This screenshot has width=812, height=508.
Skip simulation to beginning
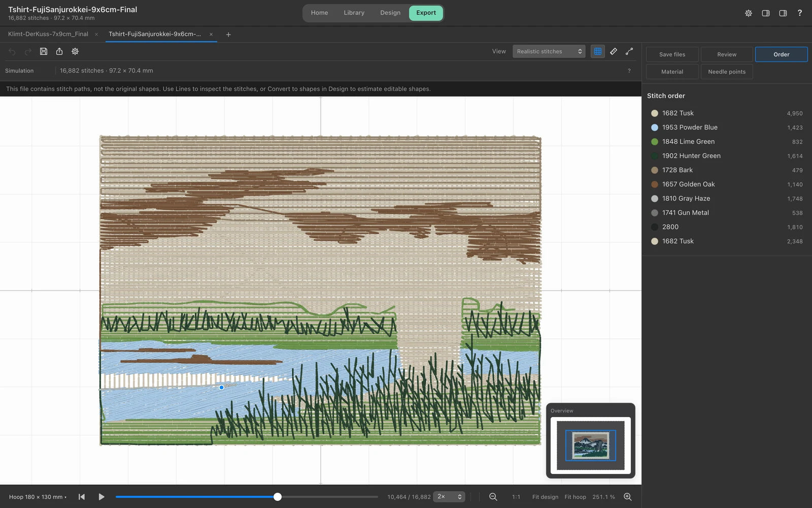click(82, 497)
